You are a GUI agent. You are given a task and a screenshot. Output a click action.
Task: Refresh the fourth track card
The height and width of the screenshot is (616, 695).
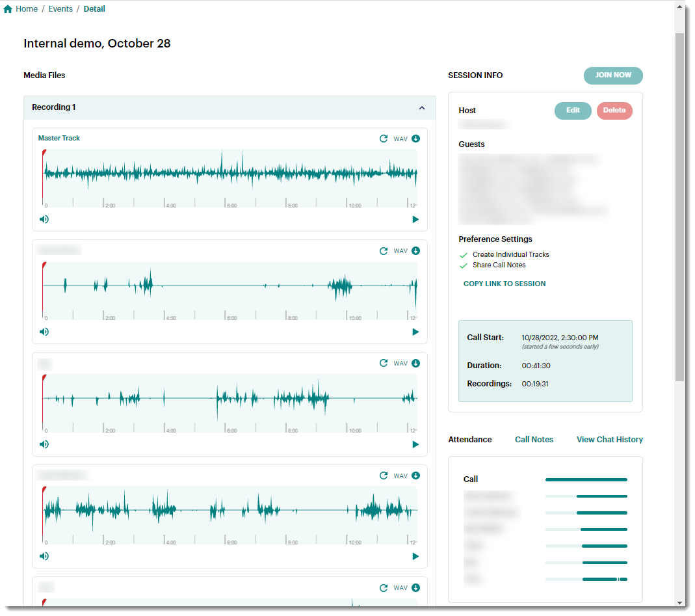tap(384, 476)
